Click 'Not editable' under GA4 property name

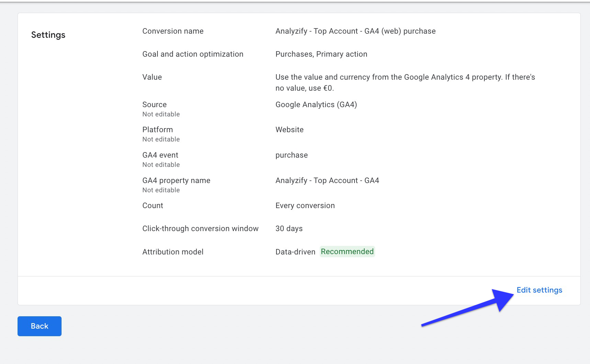pos(161,190)
